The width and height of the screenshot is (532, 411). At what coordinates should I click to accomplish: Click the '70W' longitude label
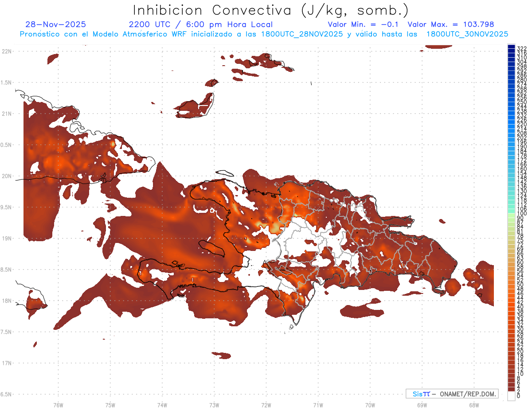point(370,405)
